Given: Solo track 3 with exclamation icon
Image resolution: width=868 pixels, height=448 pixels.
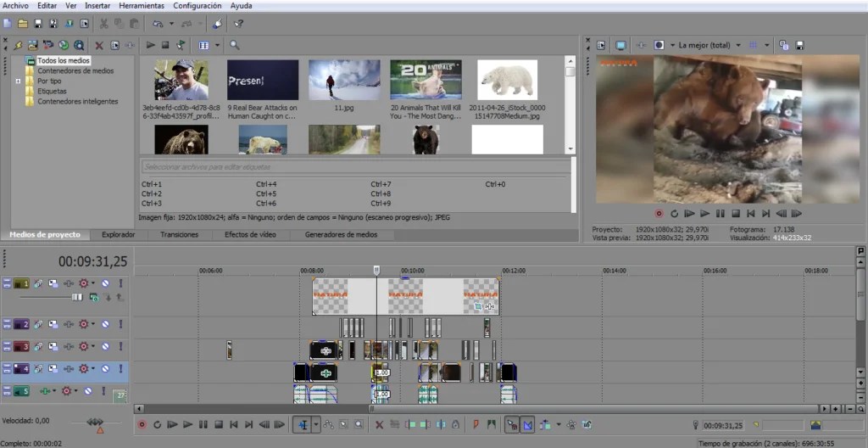Looking at the screenshot, I should tap(120, 346).
